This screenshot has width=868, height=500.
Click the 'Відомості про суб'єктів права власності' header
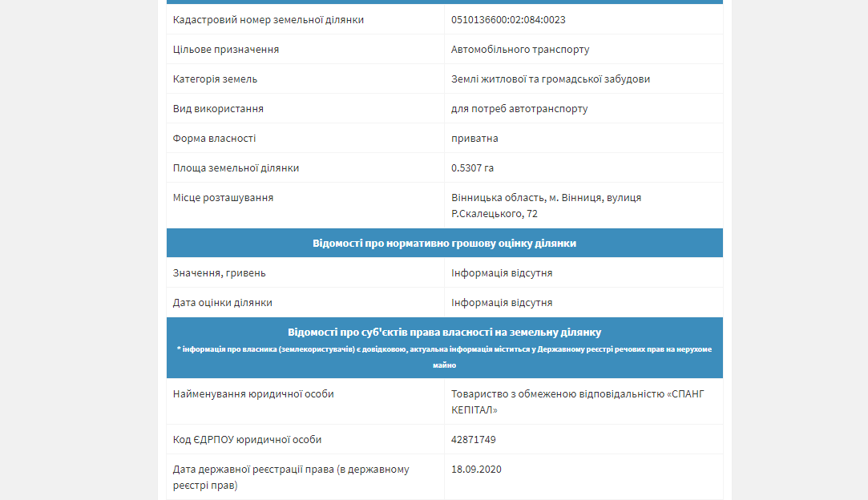point(444,332)
